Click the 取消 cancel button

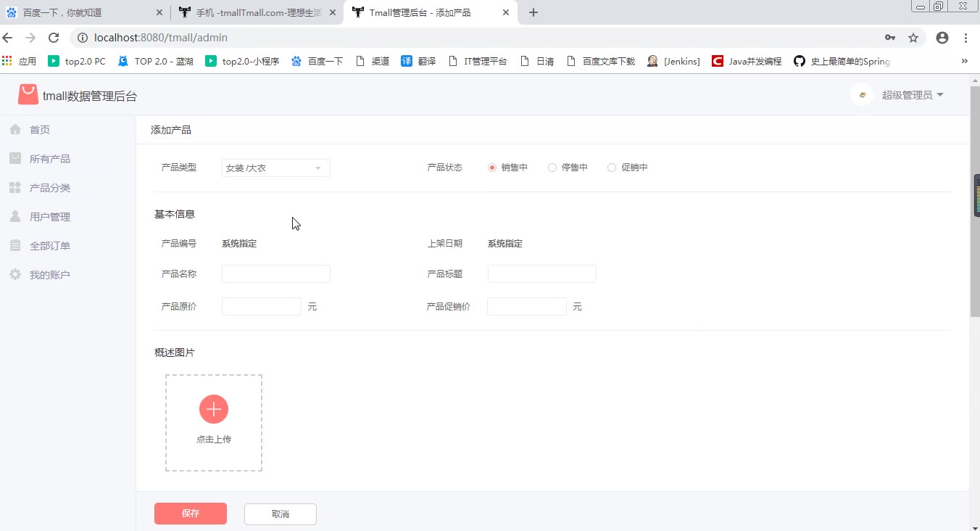[x=281, y=514]
